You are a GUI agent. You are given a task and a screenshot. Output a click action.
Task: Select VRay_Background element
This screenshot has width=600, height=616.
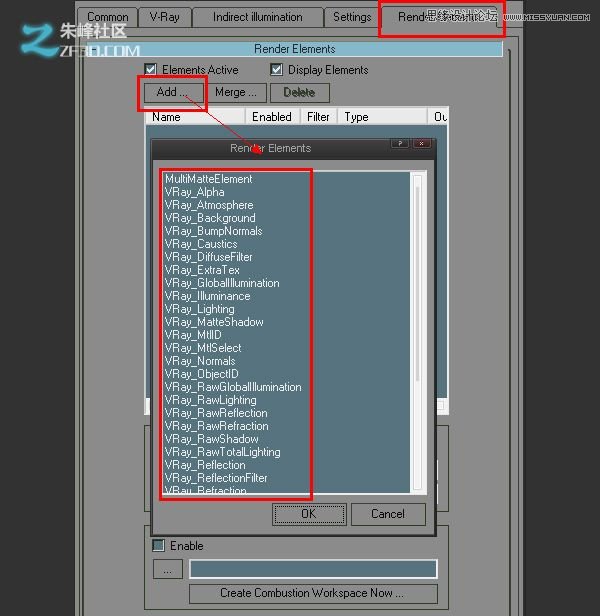[x=210, y=218]
